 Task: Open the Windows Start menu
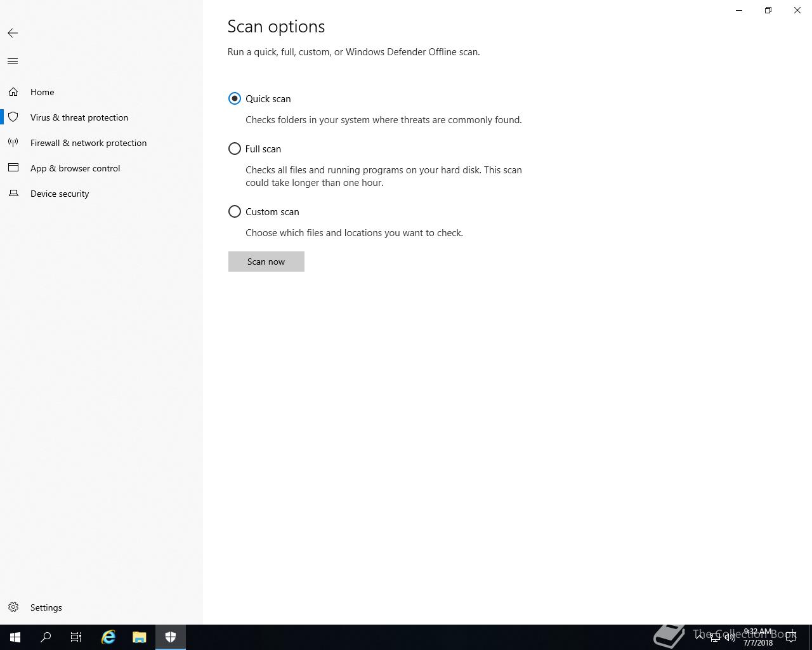pyautogui.click(x=15, y=637)
